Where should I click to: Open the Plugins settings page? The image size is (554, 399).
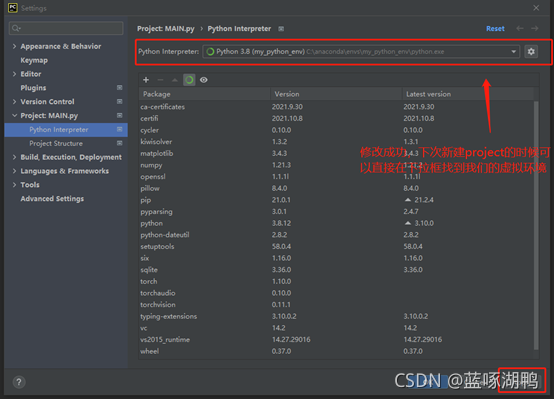(x=33, y=88)
